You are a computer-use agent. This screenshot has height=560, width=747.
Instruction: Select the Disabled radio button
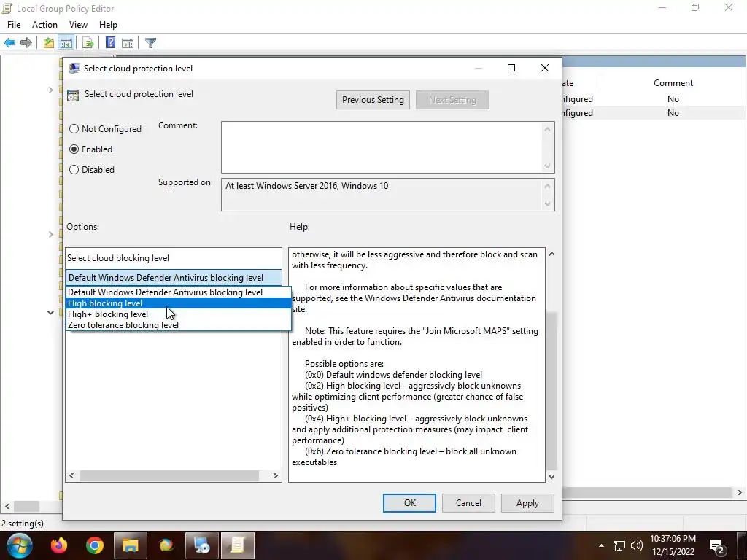(74, 170)
